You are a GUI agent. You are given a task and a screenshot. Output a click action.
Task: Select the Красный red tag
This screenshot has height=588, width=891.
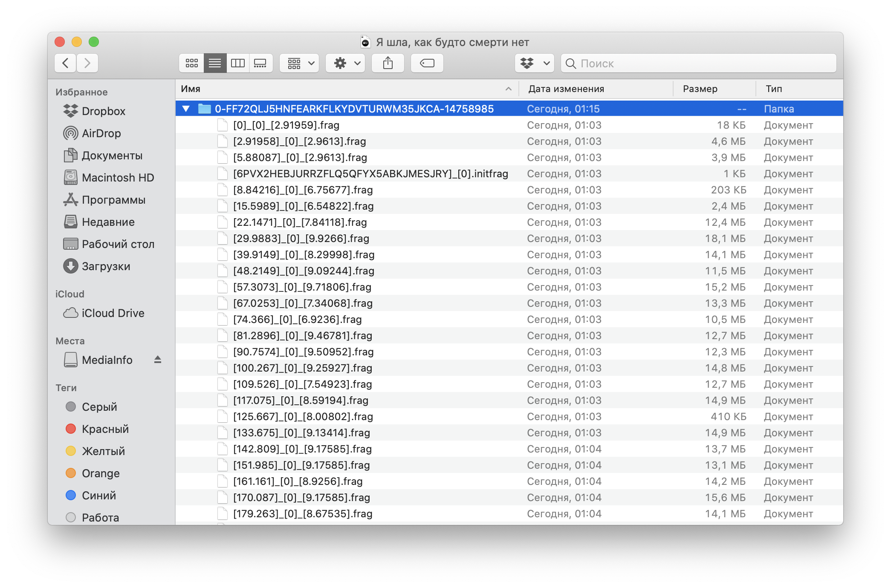(105, 429)
